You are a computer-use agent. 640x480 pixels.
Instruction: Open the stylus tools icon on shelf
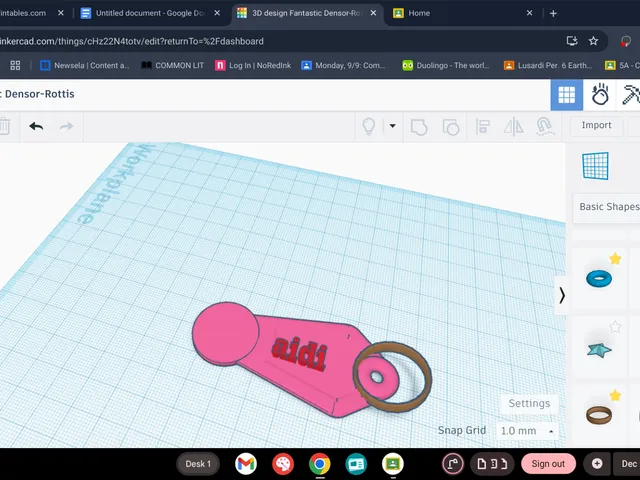453,464
